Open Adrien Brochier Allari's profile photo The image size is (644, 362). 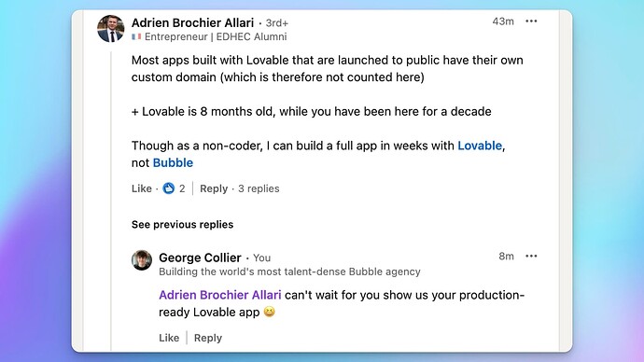pyautogui.click(x=110, y=29)
